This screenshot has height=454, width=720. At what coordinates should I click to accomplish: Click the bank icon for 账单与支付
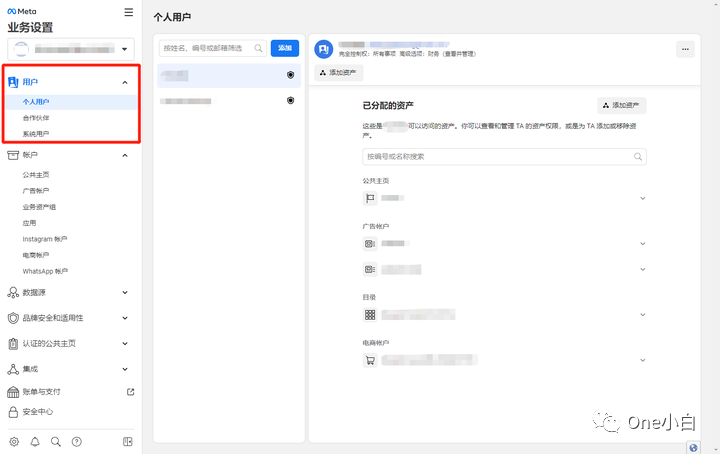coord(13,392)
